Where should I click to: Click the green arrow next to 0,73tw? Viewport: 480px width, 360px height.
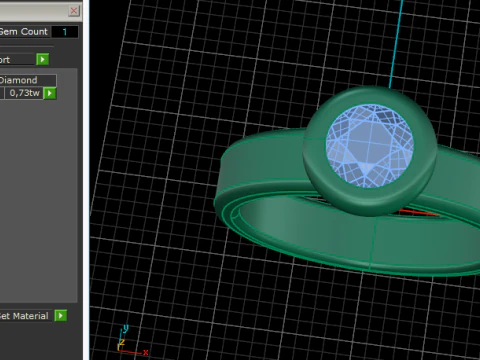click(50, 93)
